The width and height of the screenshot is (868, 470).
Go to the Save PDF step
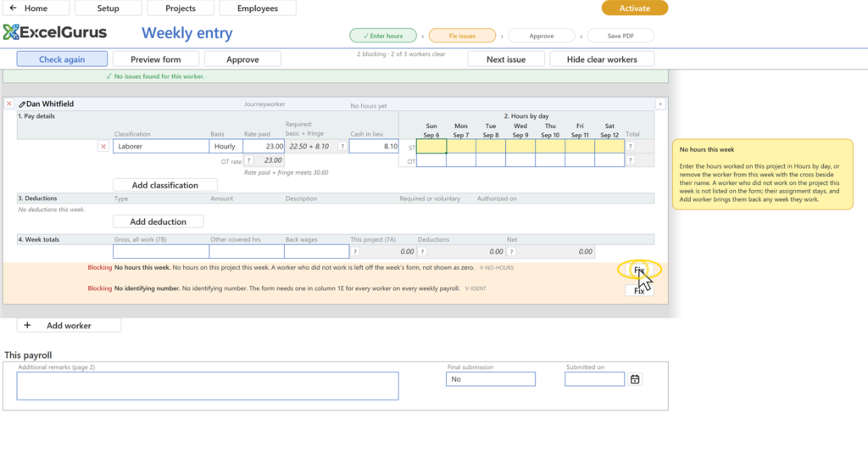click(620, 36)
